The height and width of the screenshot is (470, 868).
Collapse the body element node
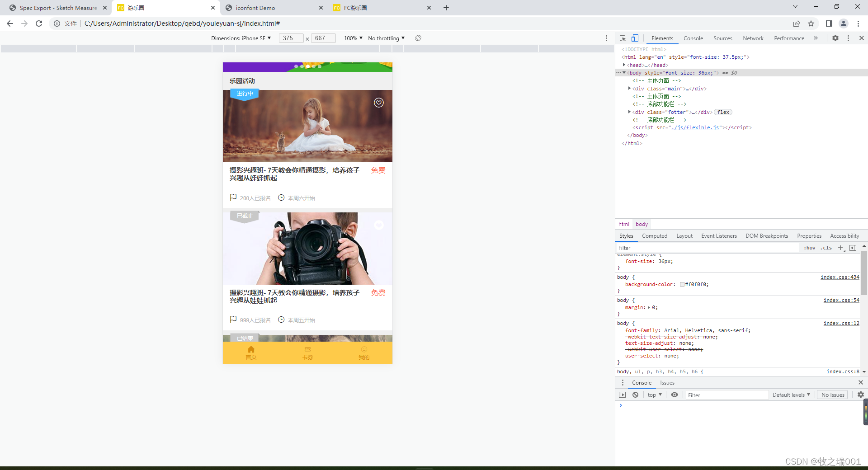click(624, 73)
